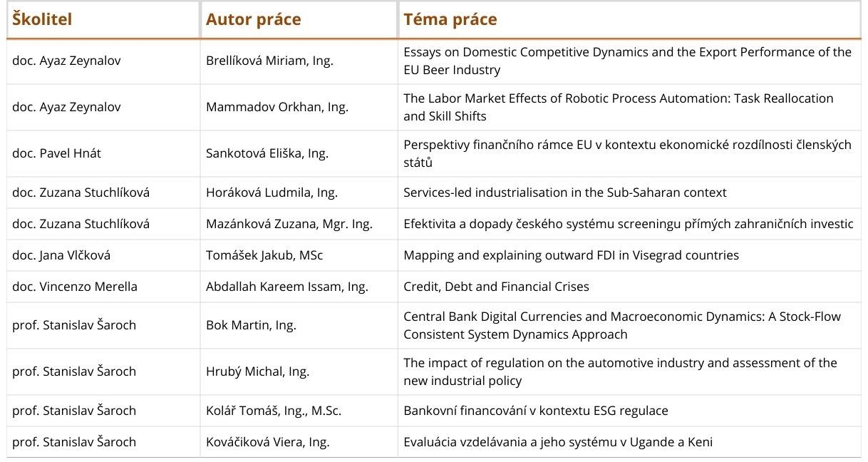
Task: Click author Abdallah Kareem Issam, Ing.
Action: 286,287
